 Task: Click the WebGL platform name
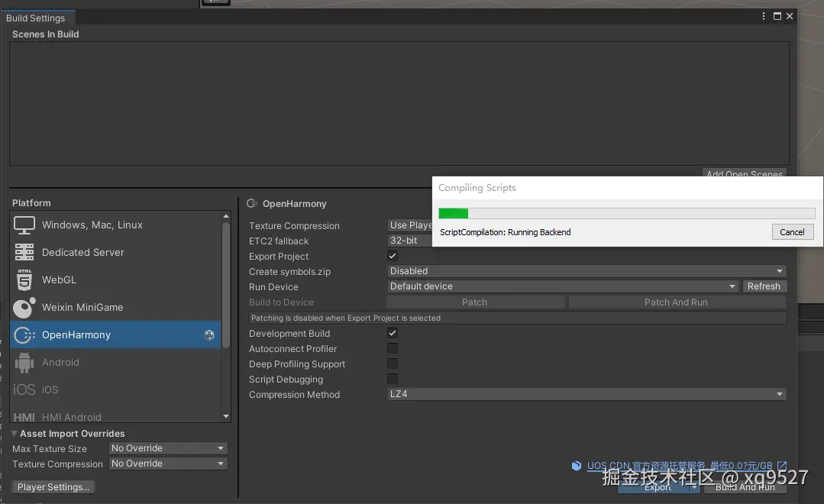coord(60,279)
